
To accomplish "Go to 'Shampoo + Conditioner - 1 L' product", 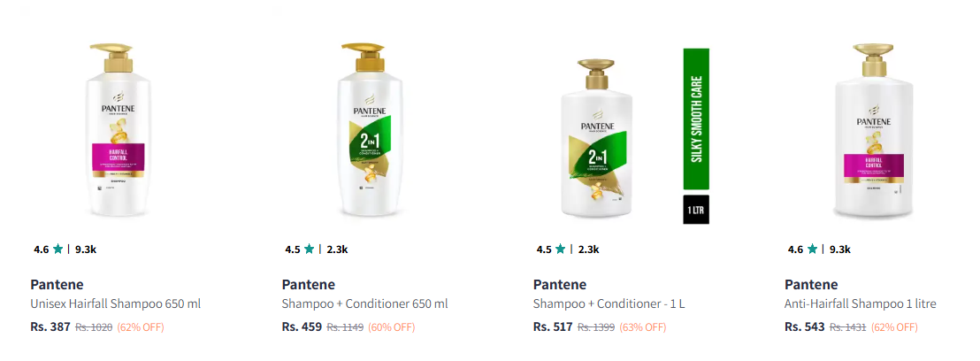I will pyautogui.click(x=609, y=304).
